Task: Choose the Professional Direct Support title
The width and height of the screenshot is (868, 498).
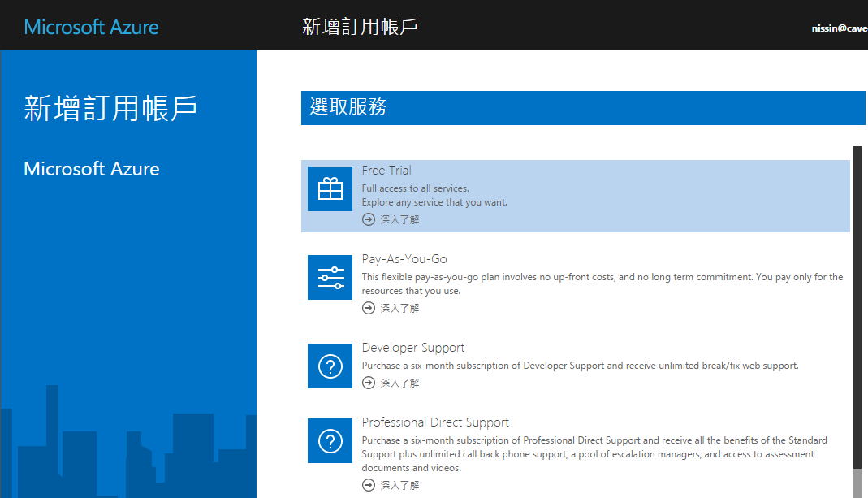Action: click(435, 422)
